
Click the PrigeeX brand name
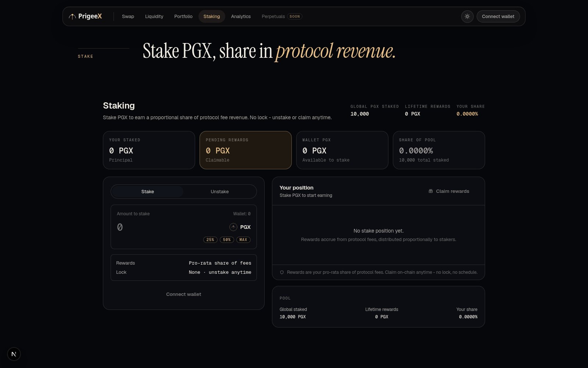pos(90,16)
